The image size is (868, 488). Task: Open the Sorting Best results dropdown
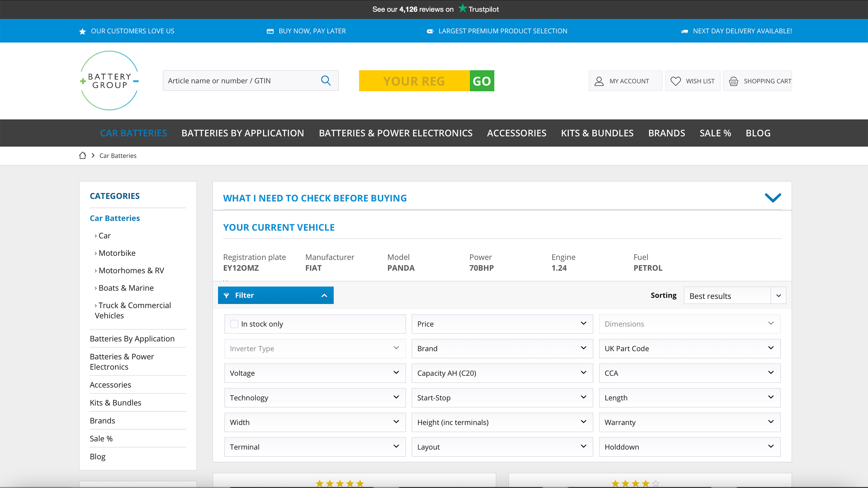[735, 295]
